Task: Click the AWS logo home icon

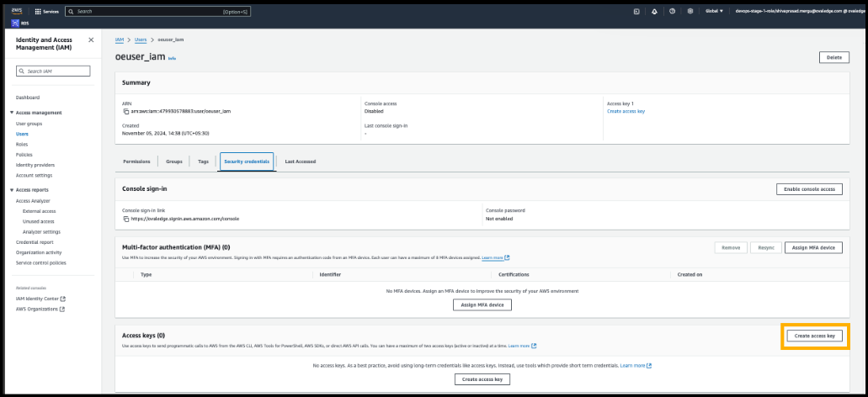Action: (x=17, y=10)
